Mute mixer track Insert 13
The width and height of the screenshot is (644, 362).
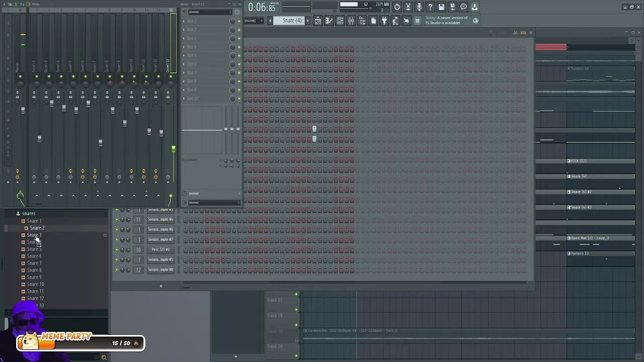coord(170,76)
